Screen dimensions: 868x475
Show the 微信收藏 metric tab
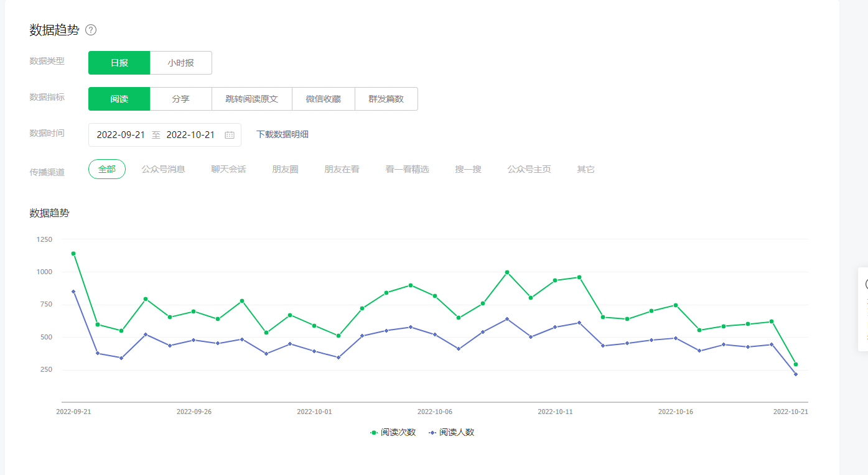pos(324,99)
